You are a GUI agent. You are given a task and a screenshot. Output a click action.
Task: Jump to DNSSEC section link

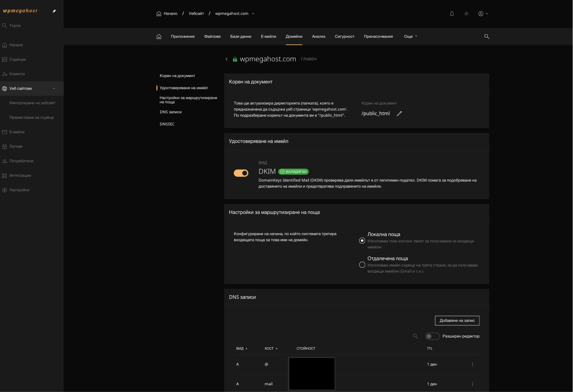167,124
